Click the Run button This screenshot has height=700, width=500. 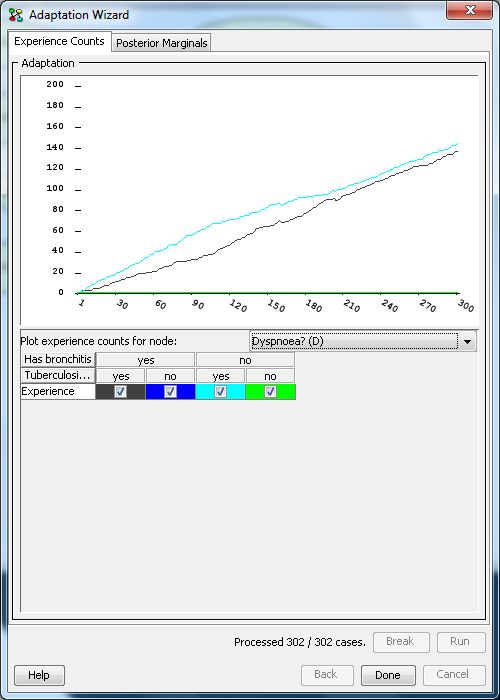click(461, 642)
